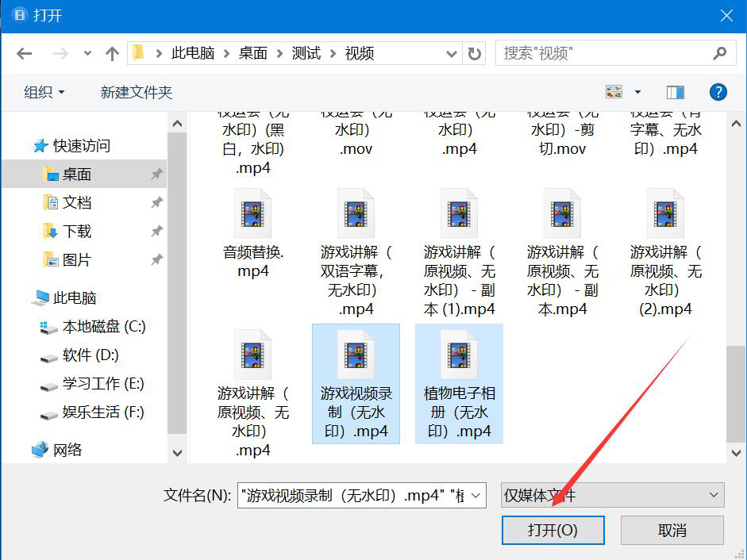Select the 音频替换.mp4 video file
Image resolution: width=747 pixels, height=560 pixels.
tap(252, 233)
